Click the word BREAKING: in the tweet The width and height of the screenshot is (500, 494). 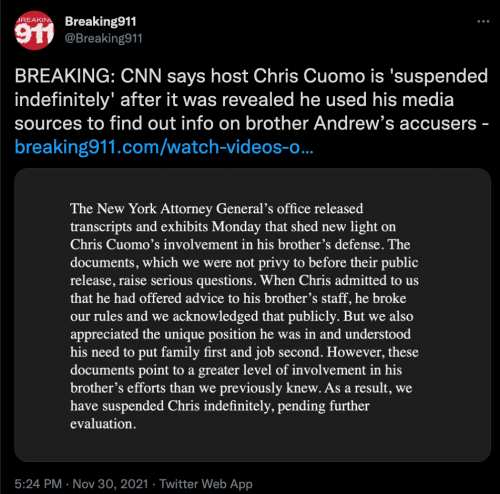point(64,76)
